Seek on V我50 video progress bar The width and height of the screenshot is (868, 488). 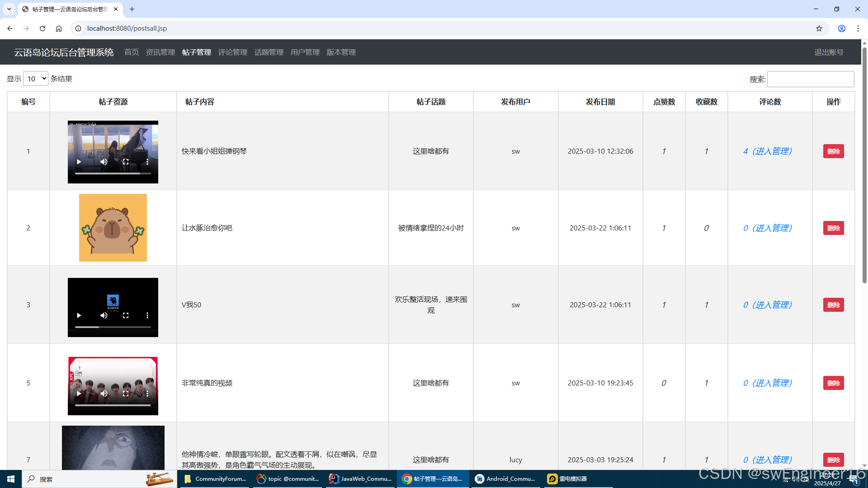click(x=113, y=327)
